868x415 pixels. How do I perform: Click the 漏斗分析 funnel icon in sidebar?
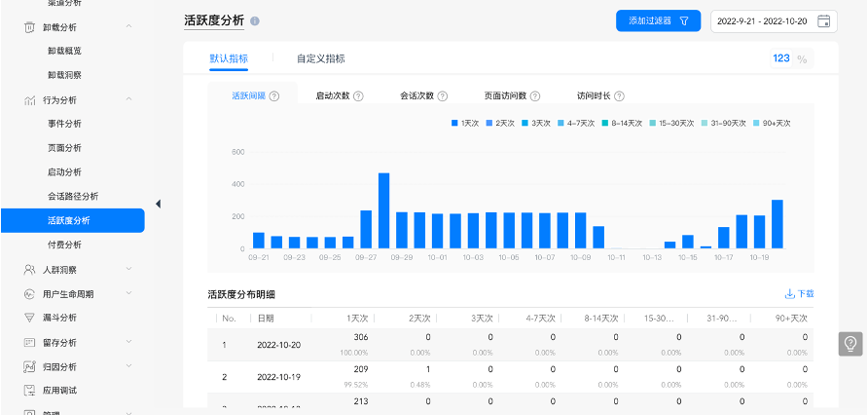[30, 318]
